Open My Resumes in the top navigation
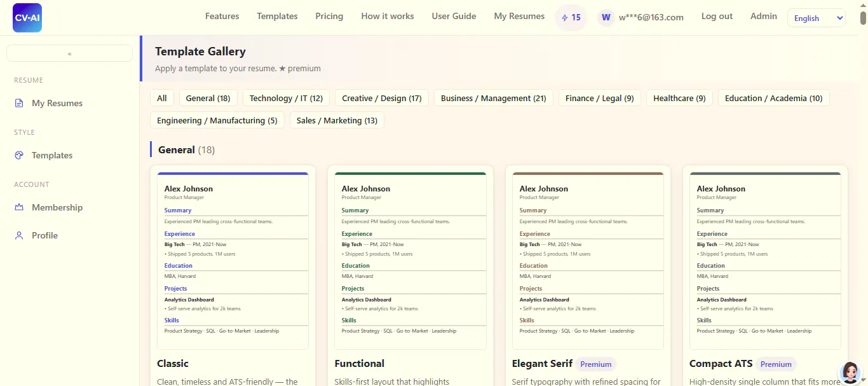This screenshot has height=386, width=868. [x=519, y=17]
